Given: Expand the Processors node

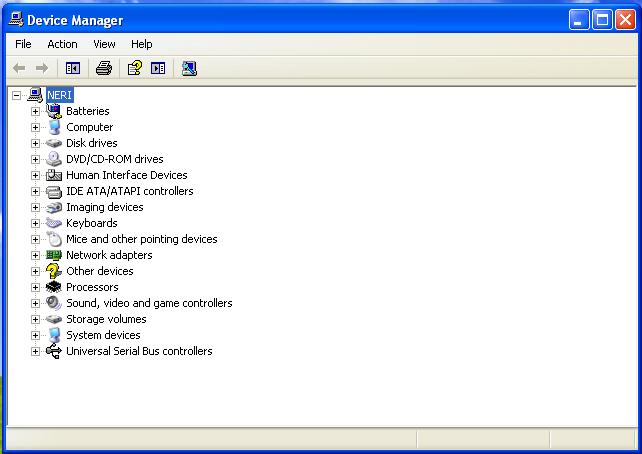Looking at the screenshot, I should (x=35, y=287).
